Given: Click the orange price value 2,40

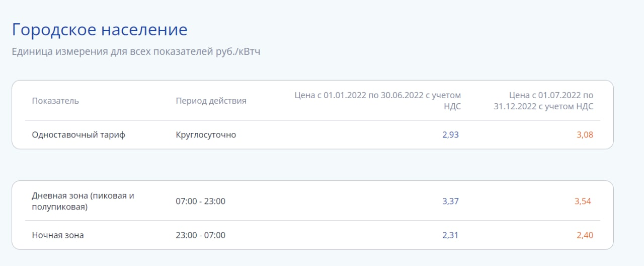Looking at the screenshot, I should click(585, 235).
